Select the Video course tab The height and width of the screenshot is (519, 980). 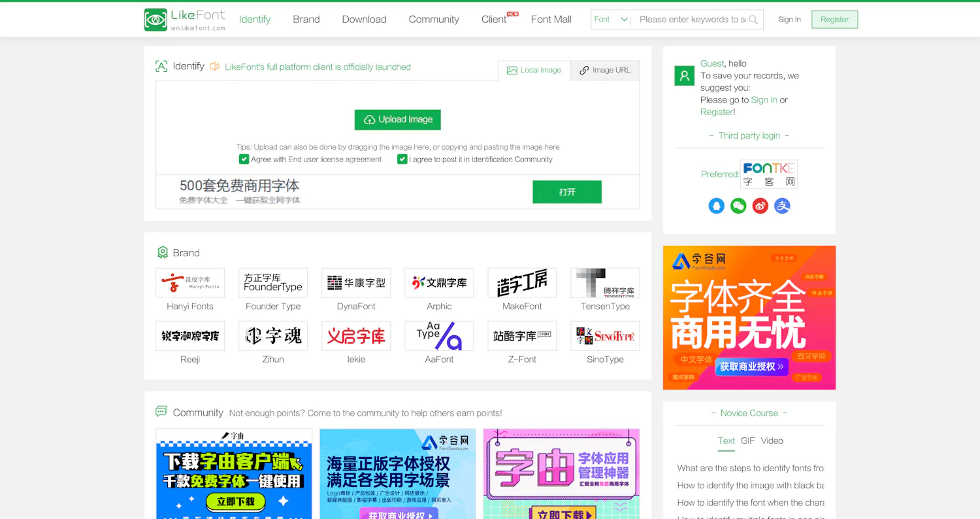tap(772, 441)
